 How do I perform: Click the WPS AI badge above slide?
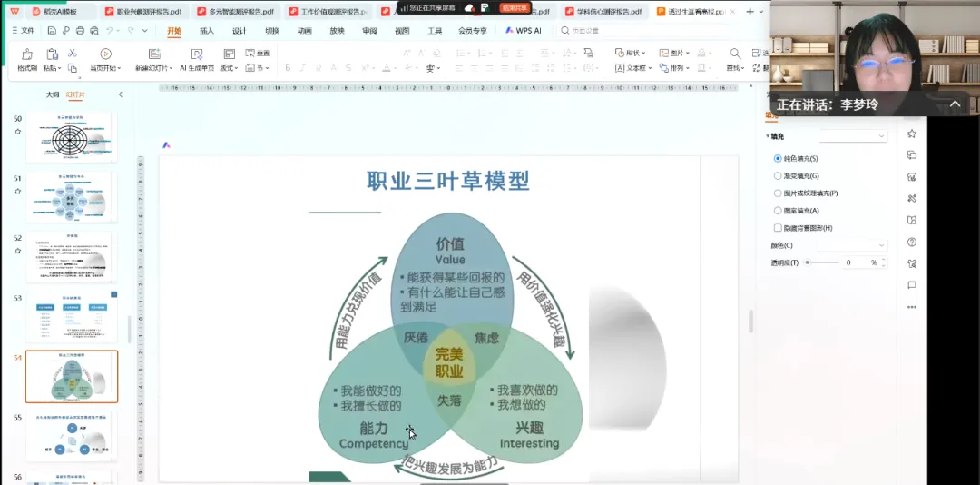(166, 145)
